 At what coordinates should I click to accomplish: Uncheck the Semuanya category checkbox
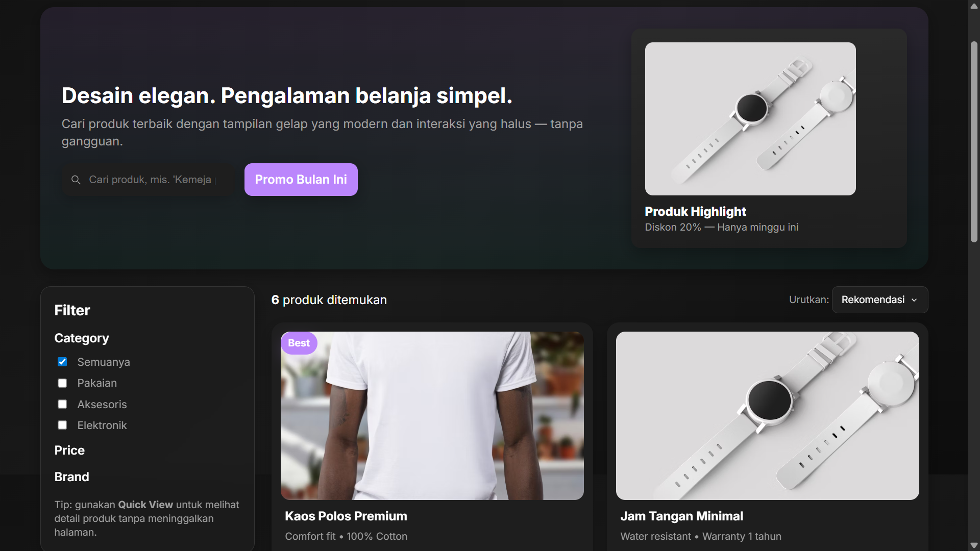tap(62, 362)
